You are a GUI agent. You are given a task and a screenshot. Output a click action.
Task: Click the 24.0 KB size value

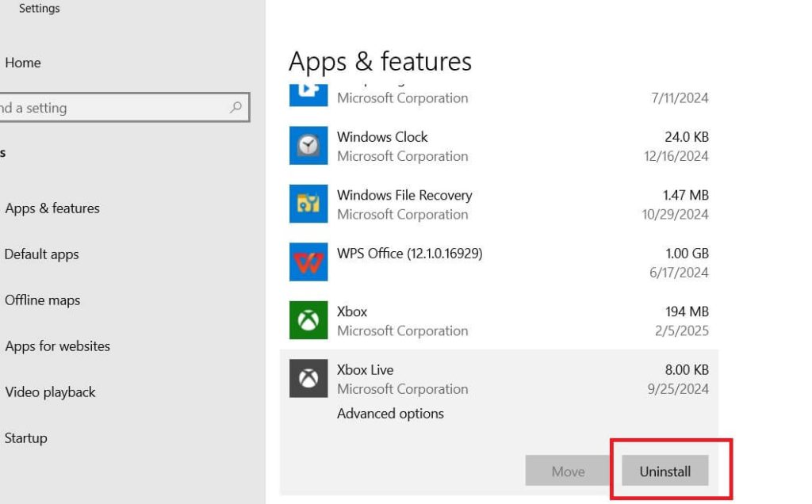[686, 136]
